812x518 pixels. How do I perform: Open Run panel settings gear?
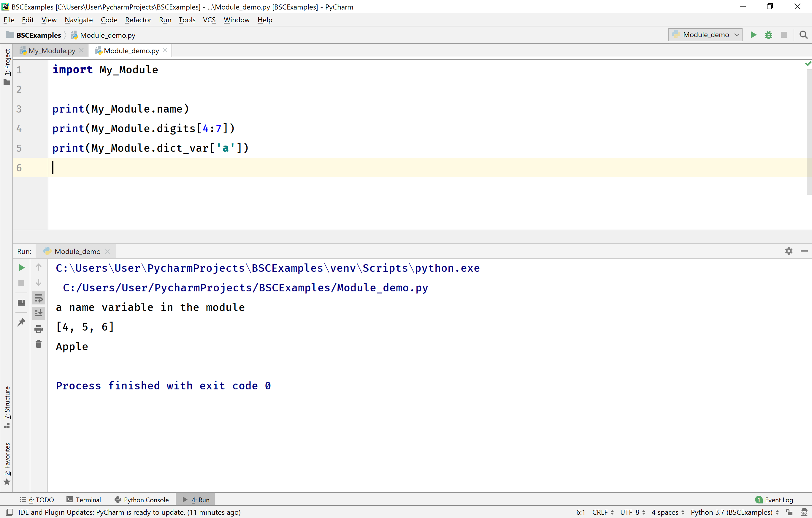pos(788,251)
